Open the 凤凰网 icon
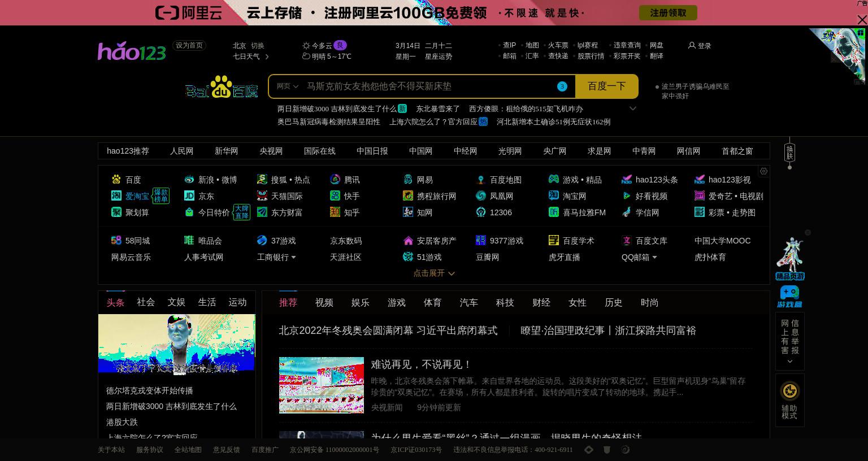 click(481, 196)
